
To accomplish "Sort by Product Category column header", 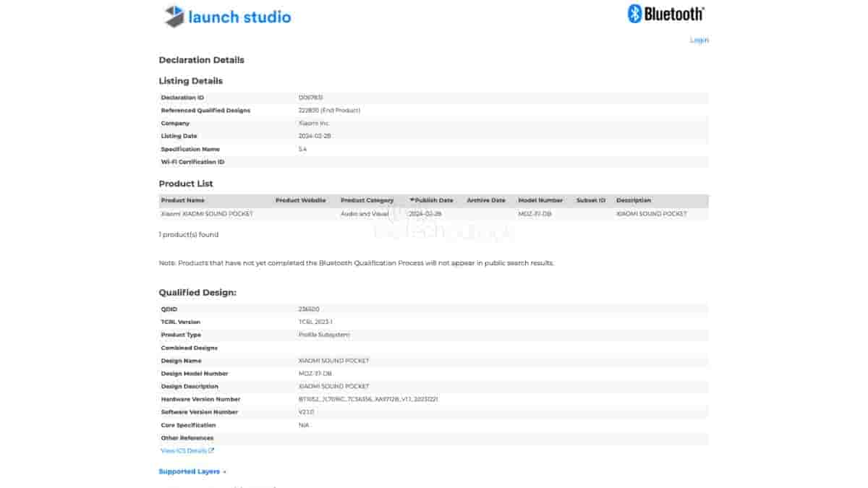I will pos(367,200).
